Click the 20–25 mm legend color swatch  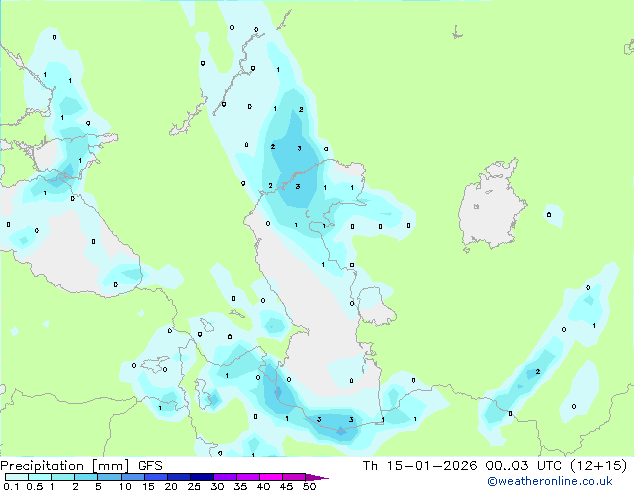[178, 477]
